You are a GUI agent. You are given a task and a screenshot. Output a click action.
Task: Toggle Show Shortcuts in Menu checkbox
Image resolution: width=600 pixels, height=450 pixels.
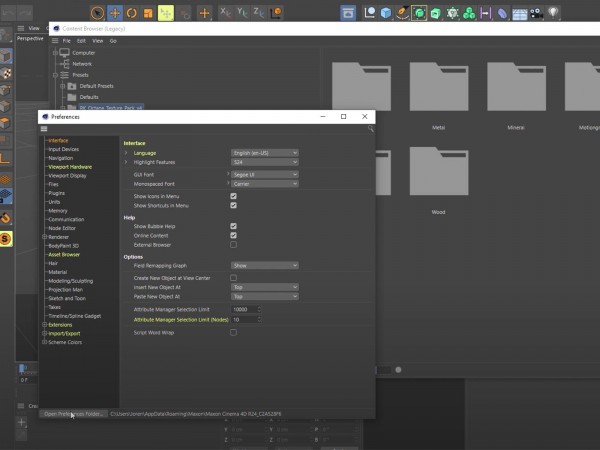(233, 205)
